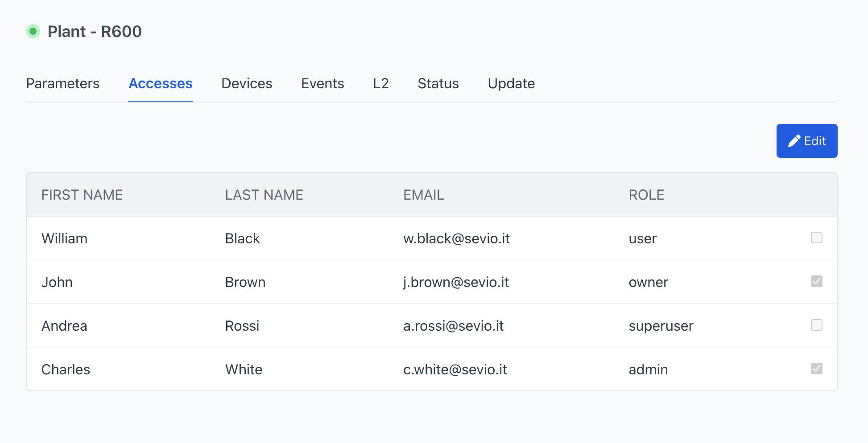Click the pencil icon in Edit button
Image resolution: width=868 pixels, height=443 pixels.
coord(794,141)
